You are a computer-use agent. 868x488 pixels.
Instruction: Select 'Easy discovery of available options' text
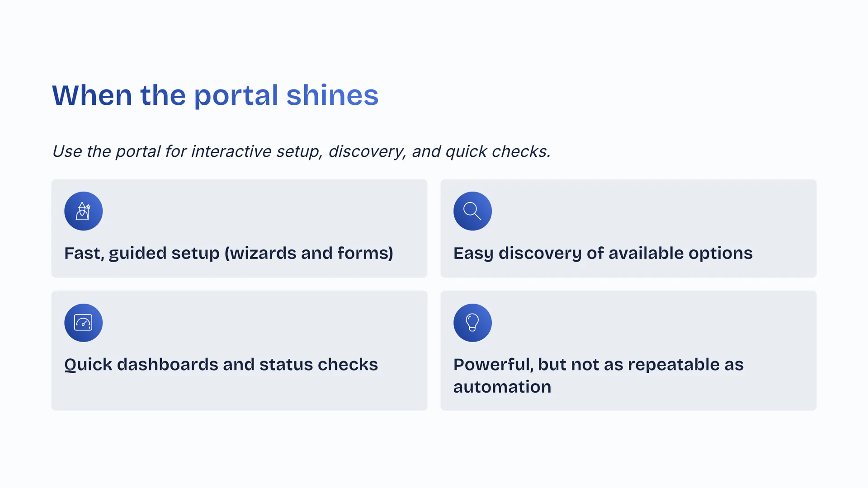603,253
